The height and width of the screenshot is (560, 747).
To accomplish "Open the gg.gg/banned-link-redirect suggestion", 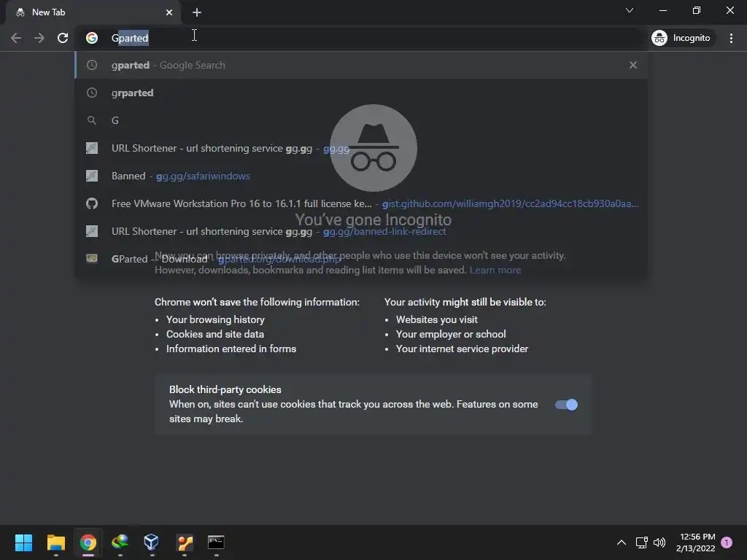I will pyautogui.click(x=361, y=231).
